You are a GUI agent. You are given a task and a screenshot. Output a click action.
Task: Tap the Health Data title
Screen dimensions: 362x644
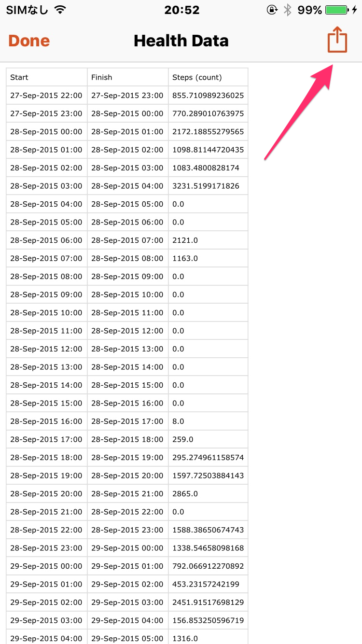[181, 41]
